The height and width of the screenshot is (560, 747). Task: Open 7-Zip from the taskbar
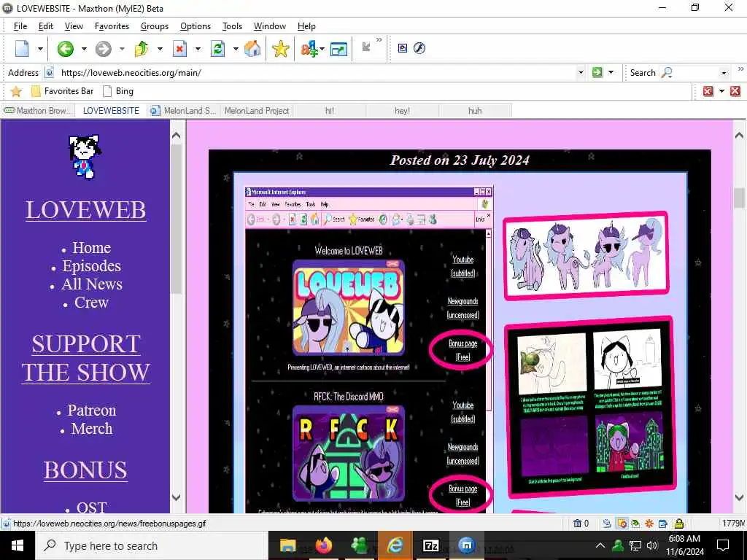click(x=431, y=545)
